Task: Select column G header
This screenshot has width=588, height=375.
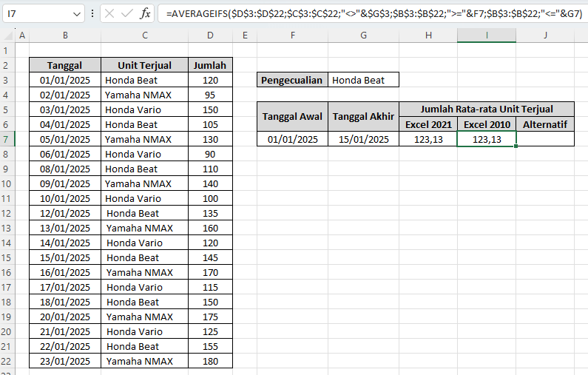Action: (363, 35)
